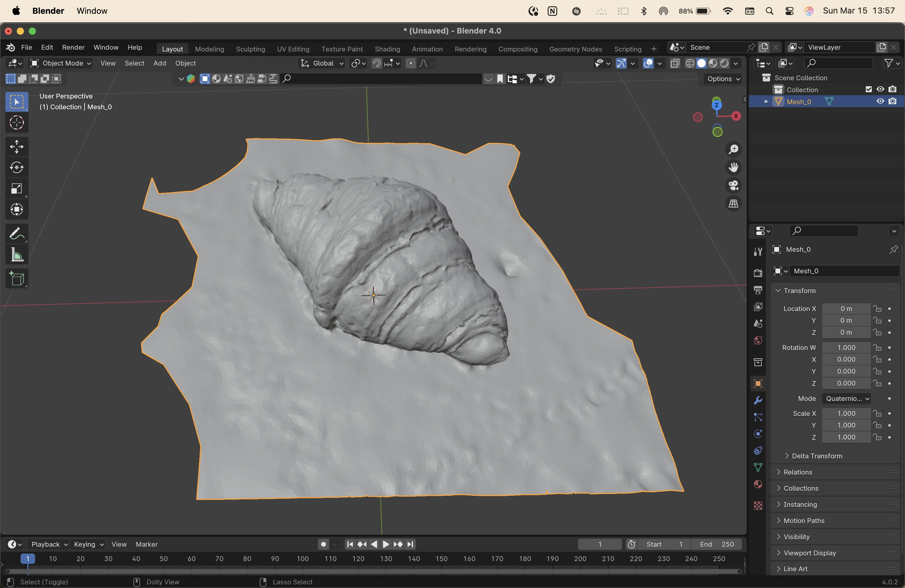Viewport: 905px width, 588px height.
Task: Click the timeline scrollbar
Action: click(373, 571)
